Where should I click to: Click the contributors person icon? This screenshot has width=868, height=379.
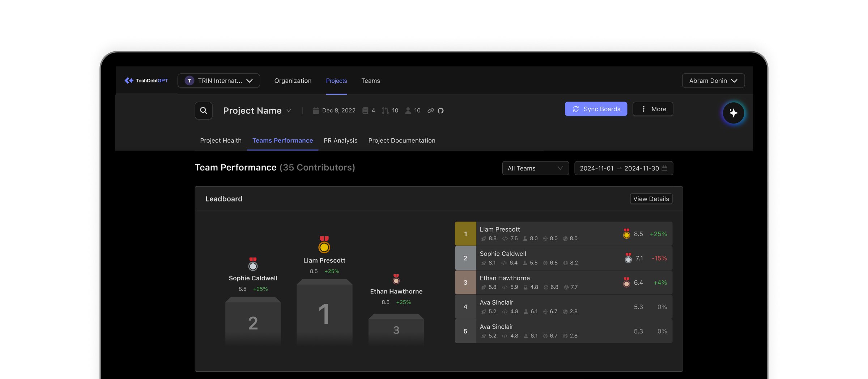(408, 111)
